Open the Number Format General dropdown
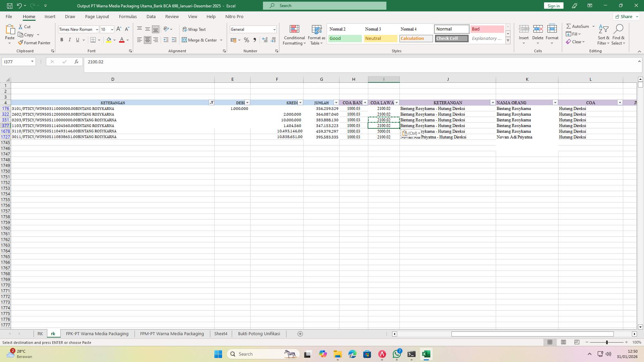This screenshot has width=644, height=362. [x=274, y=29]
